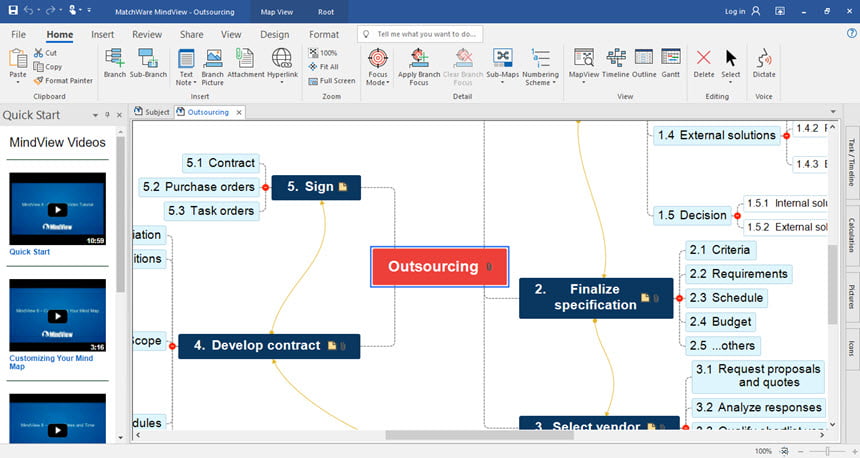Switch to Full Screen mode
The image size is (860, 458).
[332, 81]
